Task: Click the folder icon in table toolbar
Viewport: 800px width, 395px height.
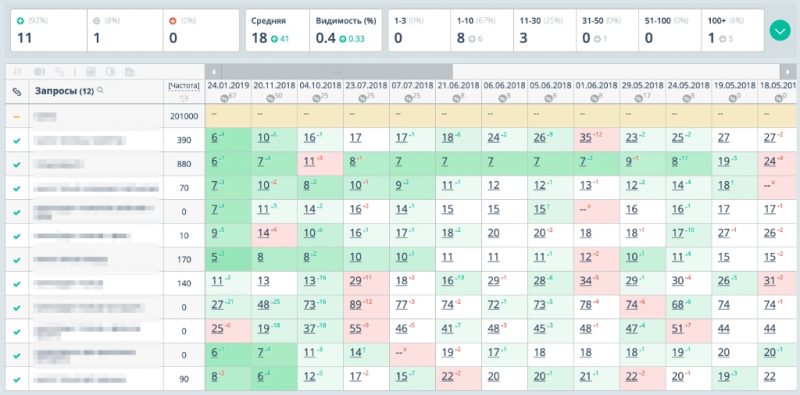Action: 130,72
